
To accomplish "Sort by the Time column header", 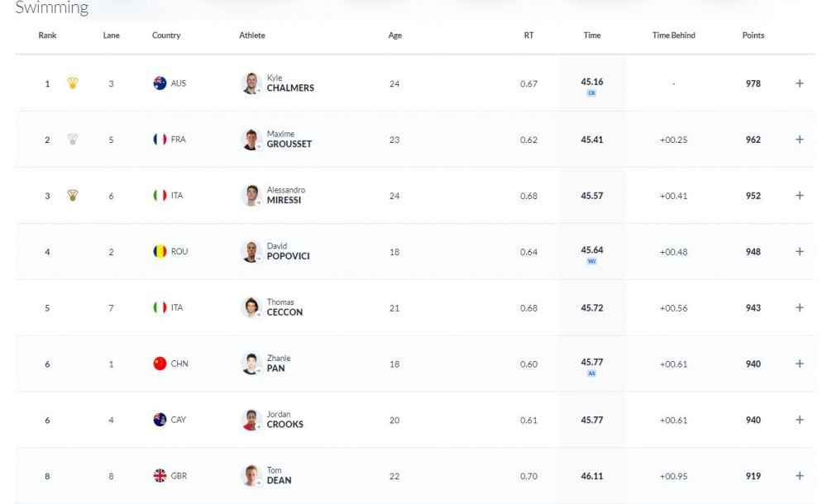I will (x=592, y=36).
